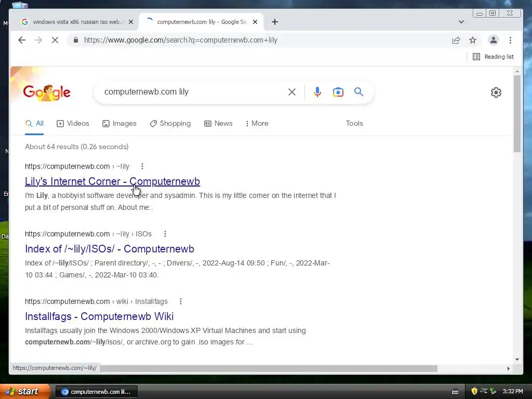Clear the search box text

292,92
